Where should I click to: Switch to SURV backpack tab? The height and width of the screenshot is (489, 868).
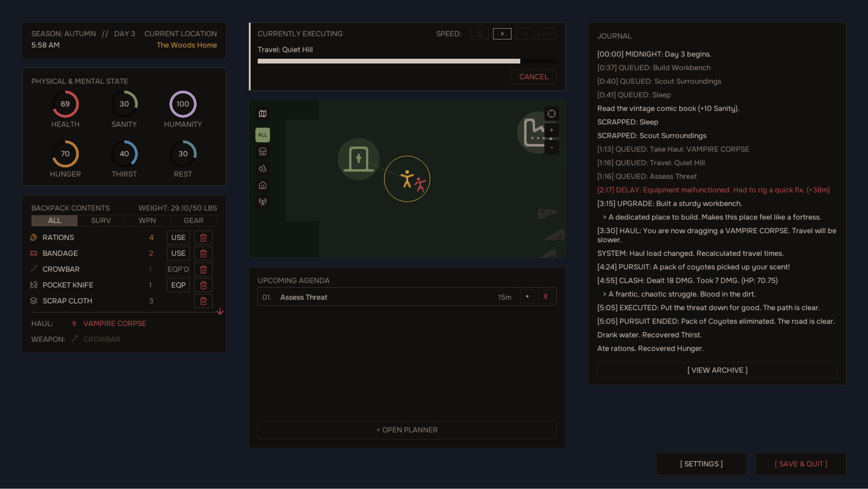101,221
